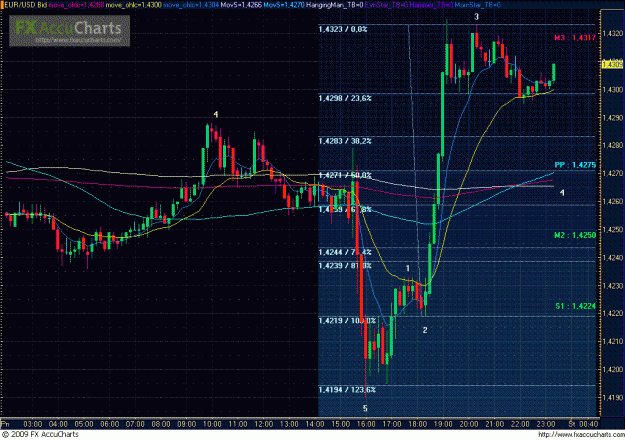Click the © 2009 FX AccuCharts footer text
The width and height of the screenshot is (625, 440).
40,434
